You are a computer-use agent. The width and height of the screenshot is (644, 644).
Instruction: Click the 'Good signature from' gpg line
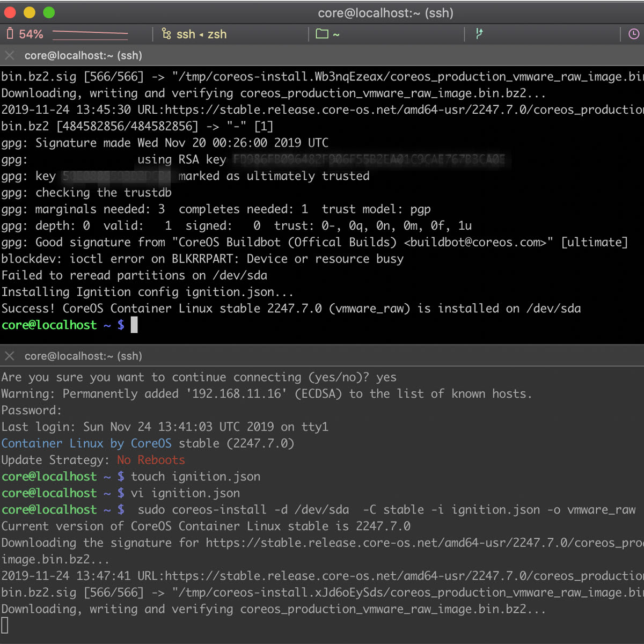tap(314, 242)
